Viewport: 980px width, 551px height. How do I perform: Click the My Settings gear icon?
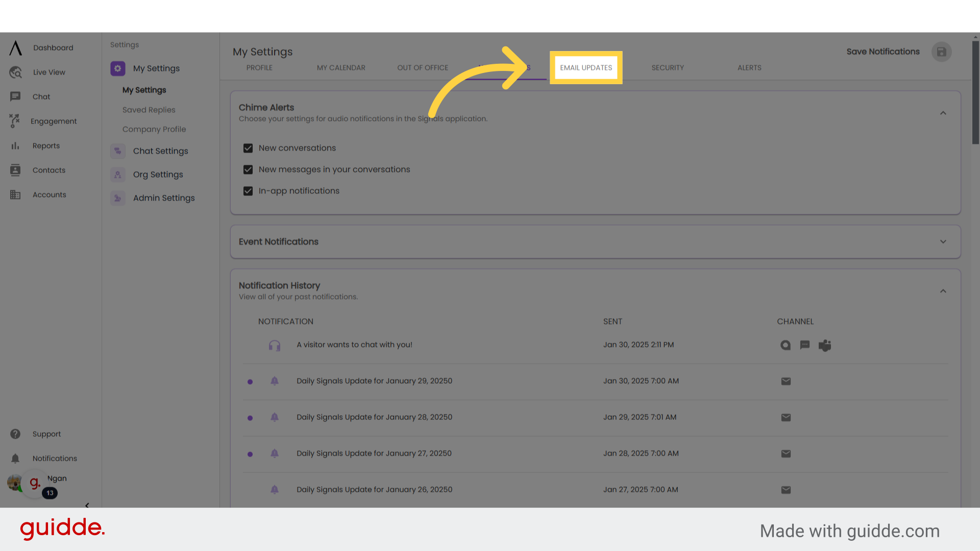(x=118, y=68)
